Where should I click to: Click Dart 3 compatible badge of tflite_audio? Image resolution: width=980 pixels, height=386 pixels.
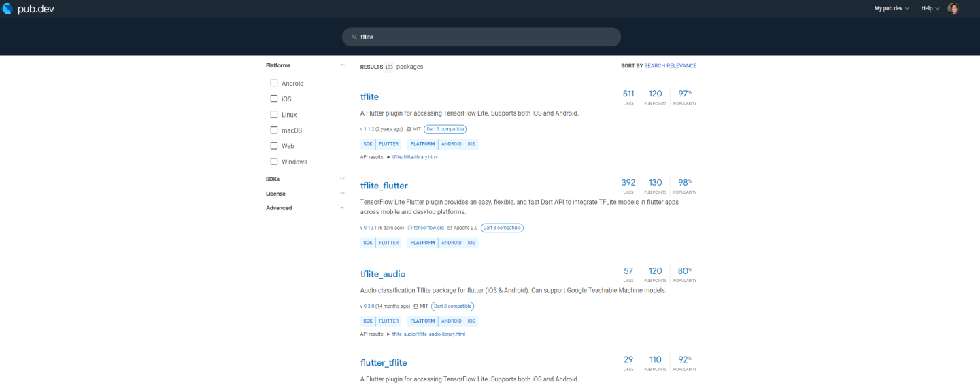pyautogui.click(x=452, y=306)
